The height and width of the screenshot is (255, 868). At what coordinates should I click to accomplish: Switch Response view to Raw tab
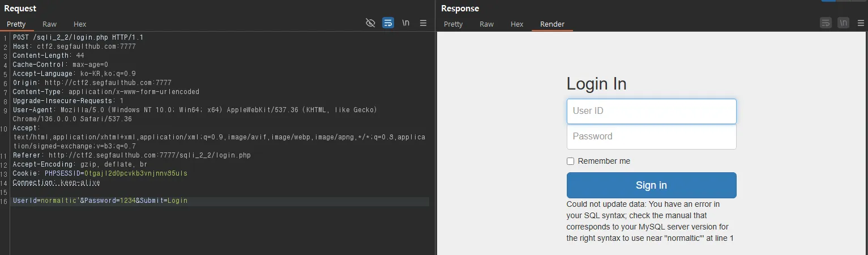click(x=486, y=24)
